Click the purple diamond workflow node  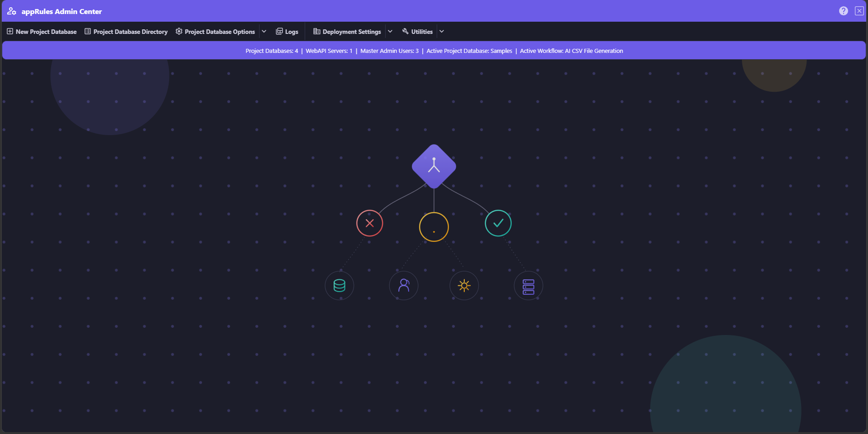[434, 166]
